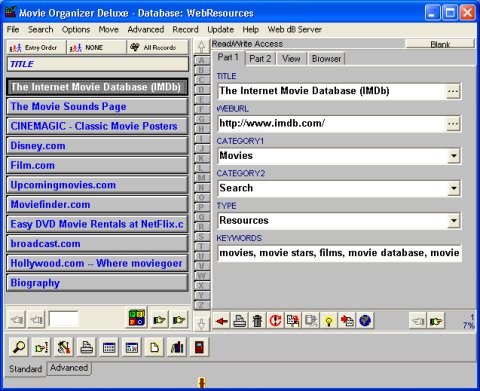
Task: Click the blank page new icon
Action: click(154, 347)
